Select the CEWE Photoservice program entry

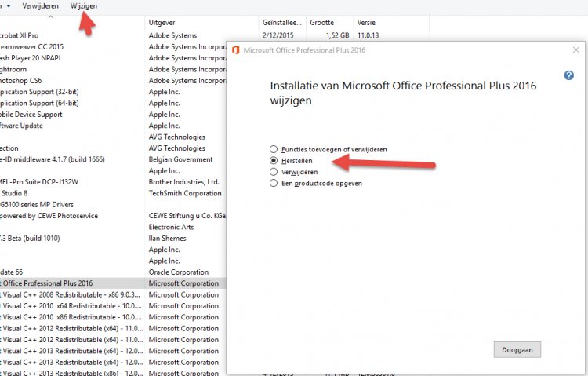point(51,216)
